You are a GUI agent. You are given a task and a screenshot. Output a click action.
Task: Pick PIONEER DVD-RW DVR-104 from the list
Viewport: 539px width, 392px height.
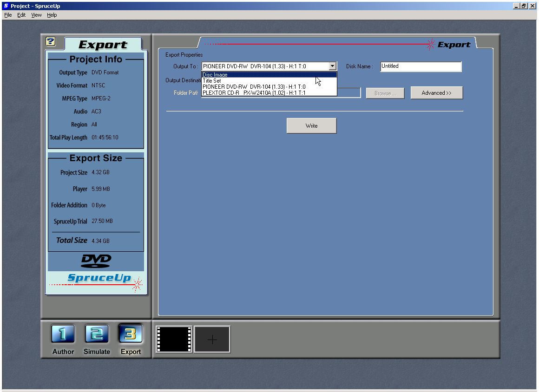pos(269,86)
